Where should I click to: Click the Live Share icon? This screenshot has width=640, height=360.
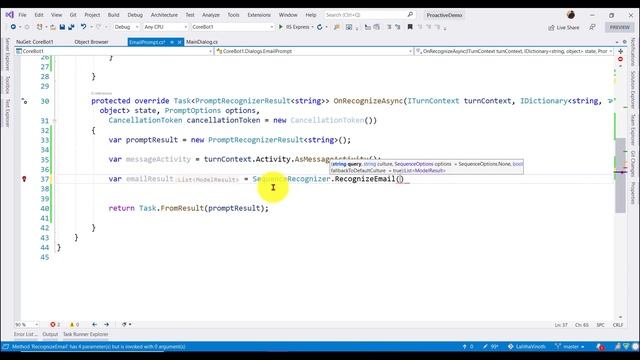tap(551, 27)
